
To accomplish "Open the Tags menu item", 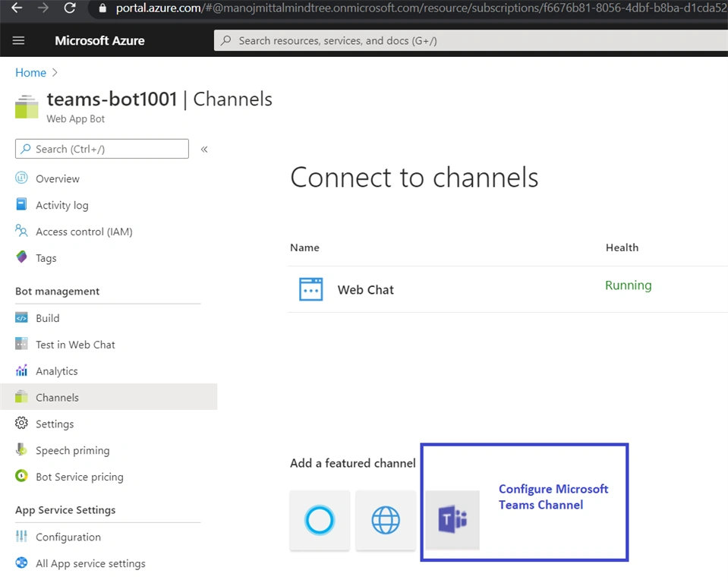I will tap(46, 258).
